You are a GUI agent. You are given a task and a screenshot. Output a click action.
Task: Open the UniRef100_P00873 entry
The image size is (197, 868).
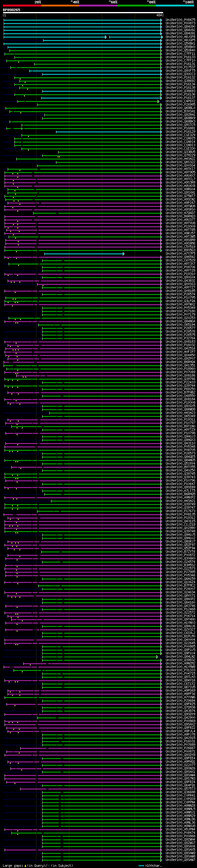pyautogui.click(x=180, y=24)
